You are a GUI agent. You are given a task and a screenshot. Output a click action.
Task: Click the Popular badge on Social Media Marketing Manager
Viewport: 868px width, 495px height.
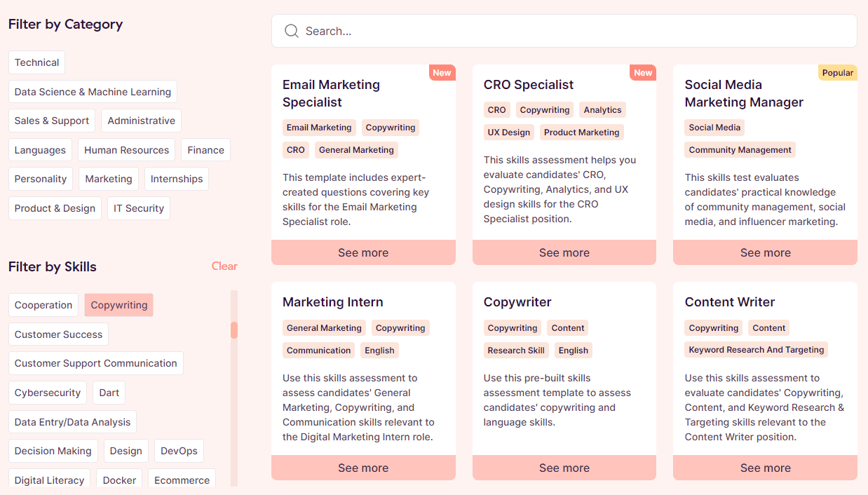click(x=837, y=72)
